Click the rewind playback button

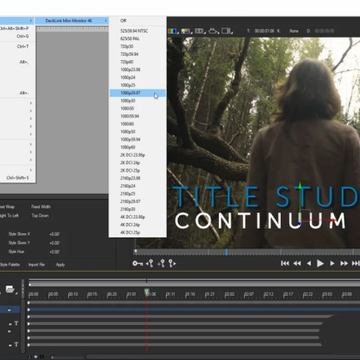tap(297, 264)
